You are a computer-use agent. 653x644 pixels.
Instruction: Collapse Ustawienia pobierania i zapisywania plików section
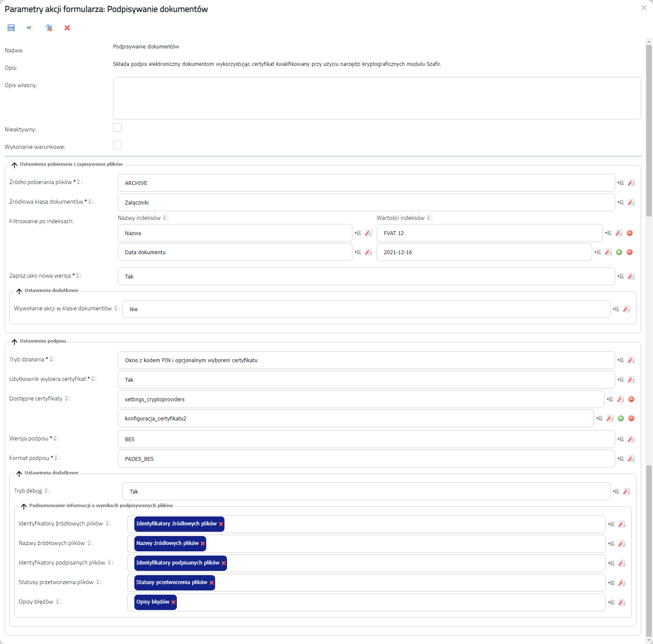tap(14, 165)
